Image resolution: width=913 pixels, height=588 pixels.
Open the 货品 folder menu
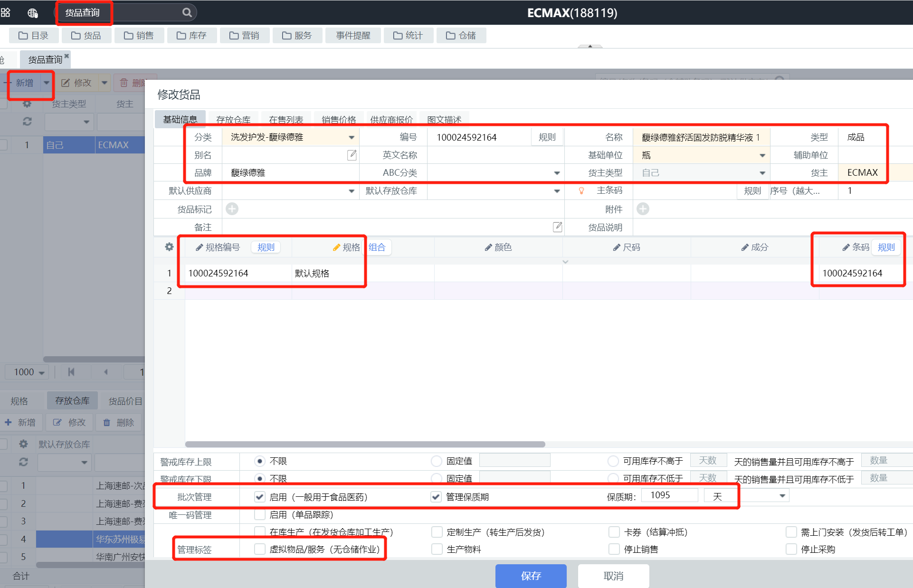point(86,36)
